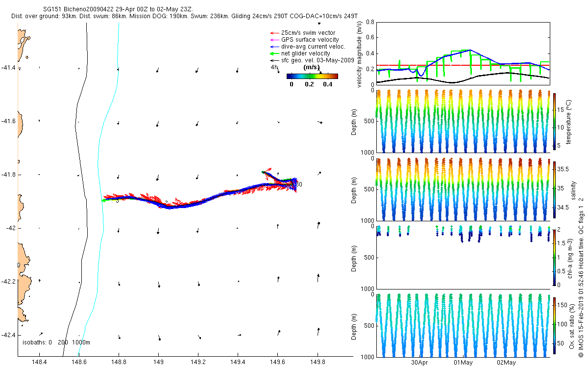Viewport: 588px width, 368px height.
Task: Click the "35.5" tick on the salinity colorbar
Action: (x=563, y=169)
